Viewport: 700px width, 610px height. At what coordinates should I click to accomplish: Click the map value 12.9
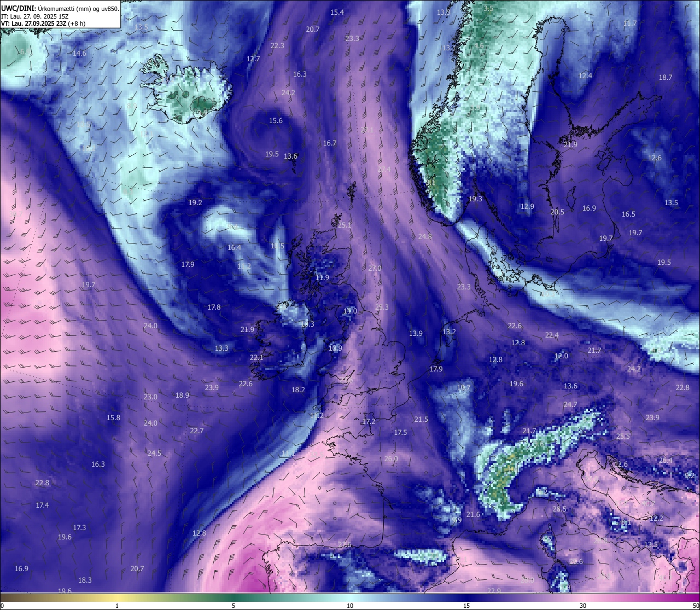[x=527, y=206]
